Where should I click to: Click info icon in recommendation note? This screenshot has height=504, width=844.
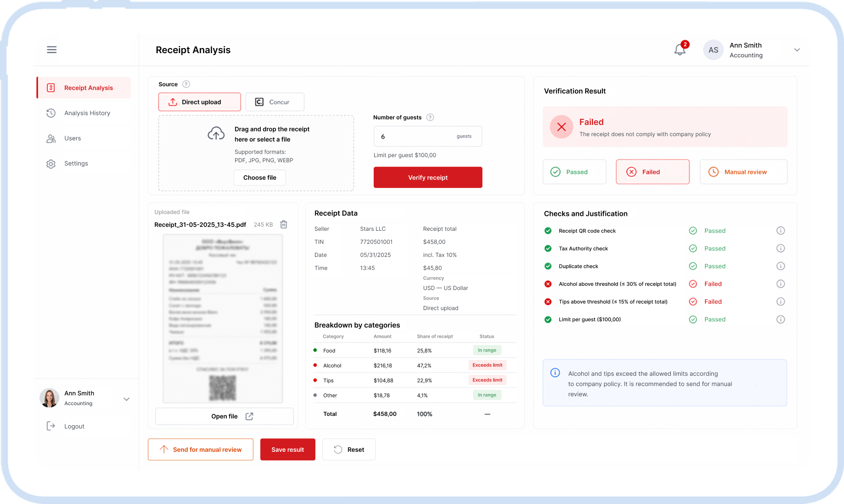555,373
